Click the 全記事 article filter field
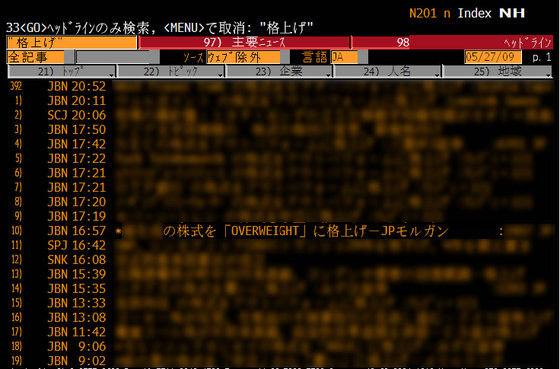Viewport: 560px width, 369px height. [35, 57]
